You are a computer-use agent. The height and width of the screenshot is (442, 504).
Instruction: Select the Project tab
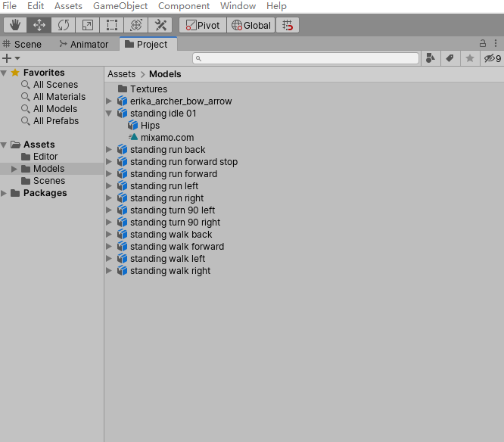click(148, 44)
